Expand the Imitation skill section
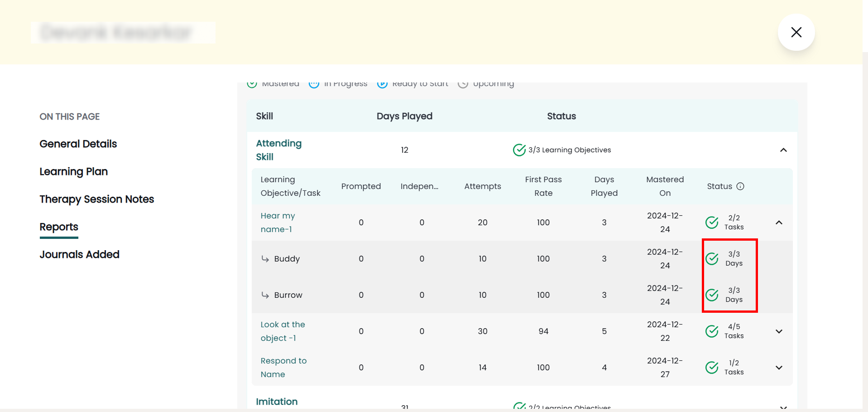 [x=783, y=407]
